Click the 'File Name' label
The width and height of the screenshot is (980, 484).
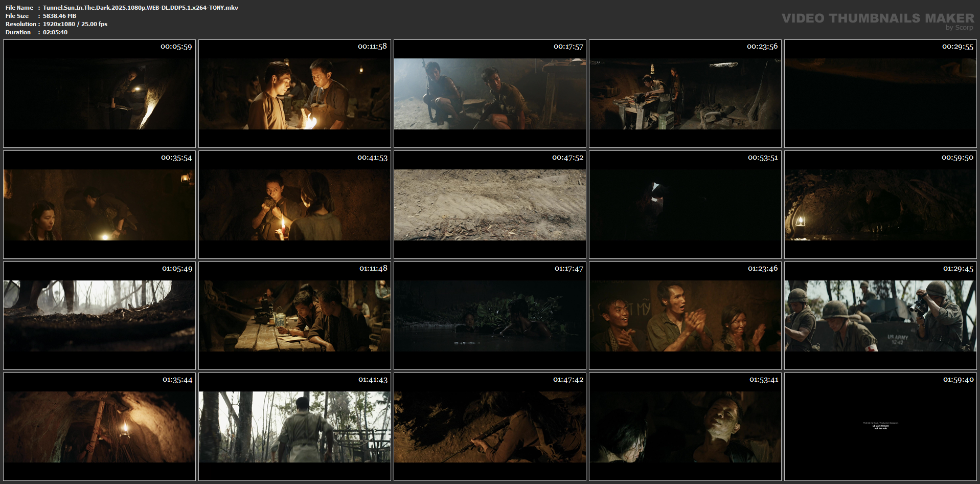(19, 8)
